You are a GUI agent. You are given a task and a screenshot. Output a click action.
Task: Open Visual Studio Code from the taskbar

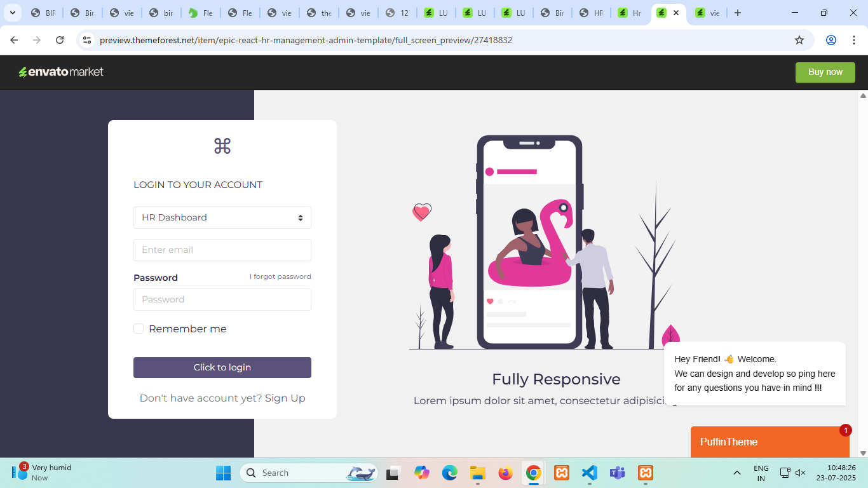[x=589, y=473]
